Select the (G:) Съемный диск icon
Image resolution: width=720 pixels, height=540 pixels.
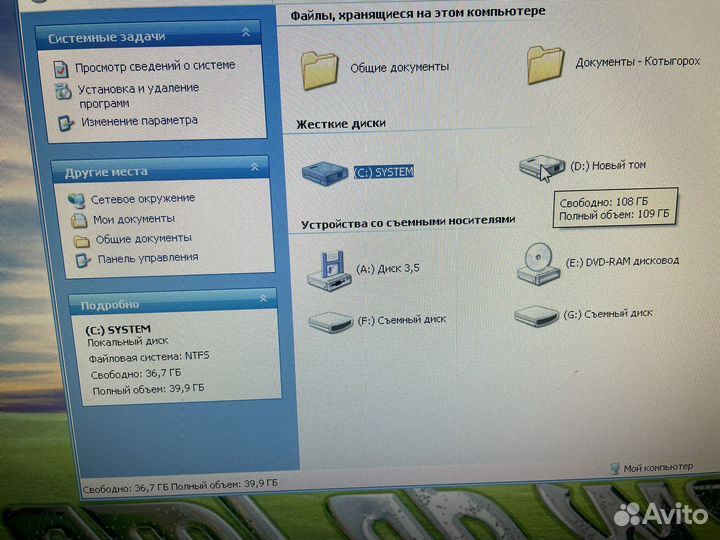tap(537, 315)
